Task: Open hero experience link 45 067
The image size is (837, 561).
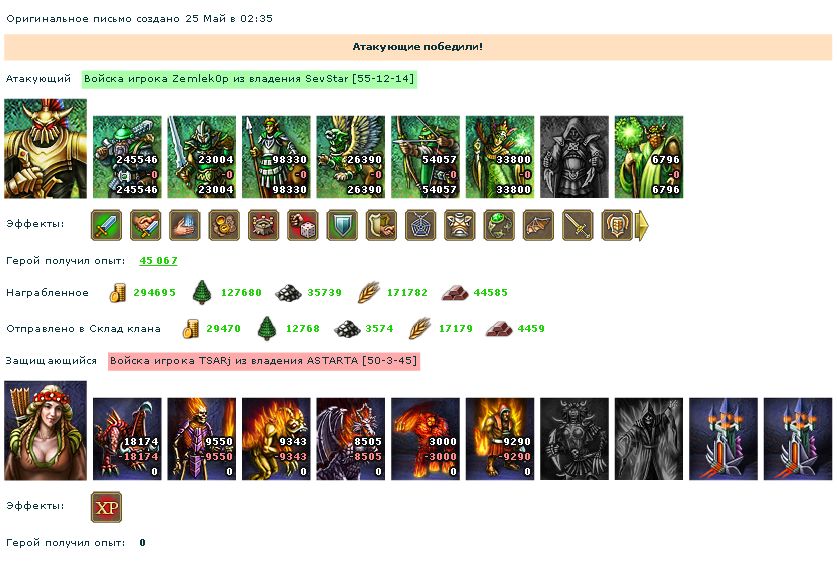Action: 158,260
